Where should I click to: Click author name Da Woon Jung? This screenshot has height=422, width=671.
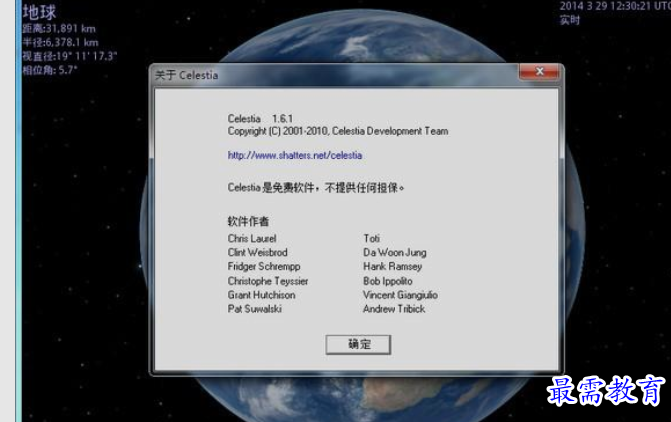pyautogui.click(x=395, y=253)
